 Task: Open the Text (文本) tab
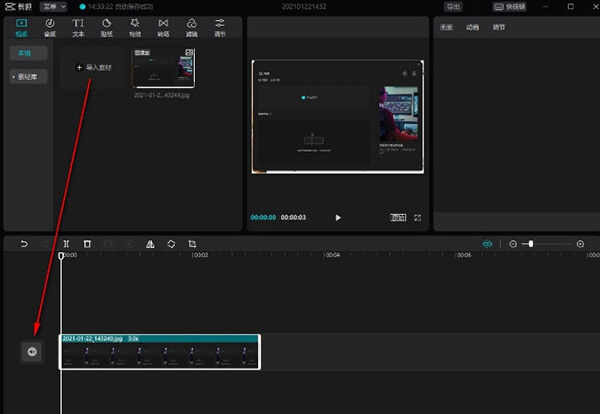[78, 27]
